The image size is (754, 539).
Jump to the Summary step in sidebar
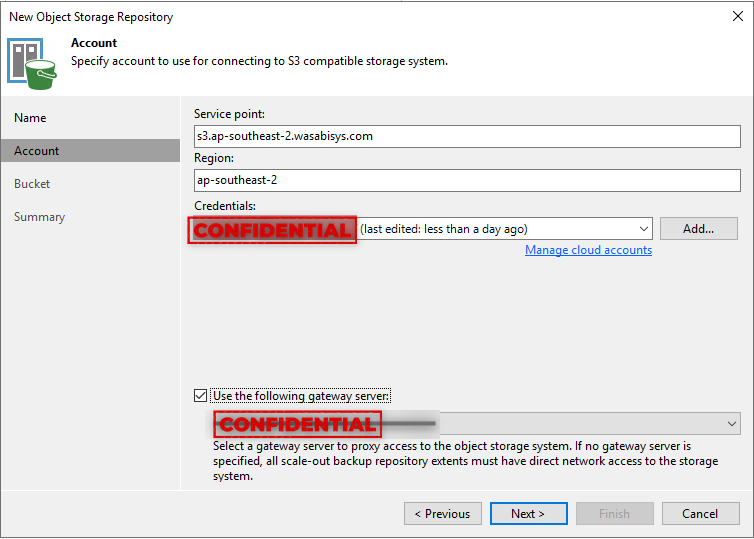39,217
